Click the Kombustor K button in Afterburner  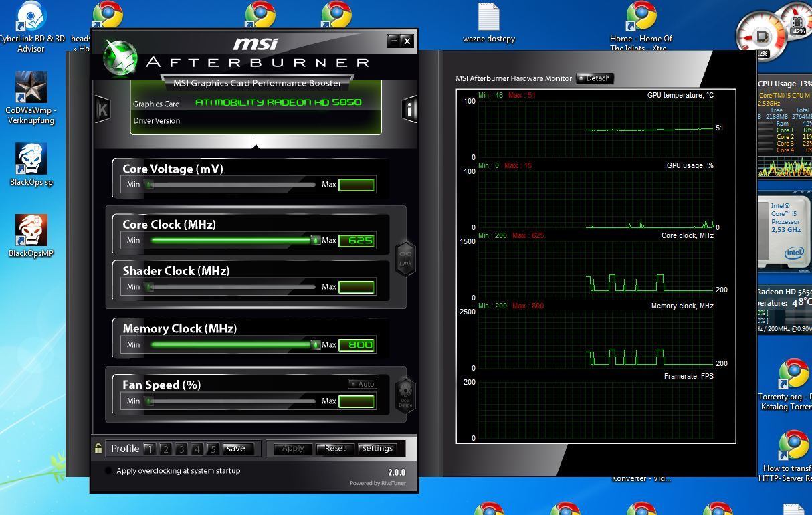tap(102, 108)
